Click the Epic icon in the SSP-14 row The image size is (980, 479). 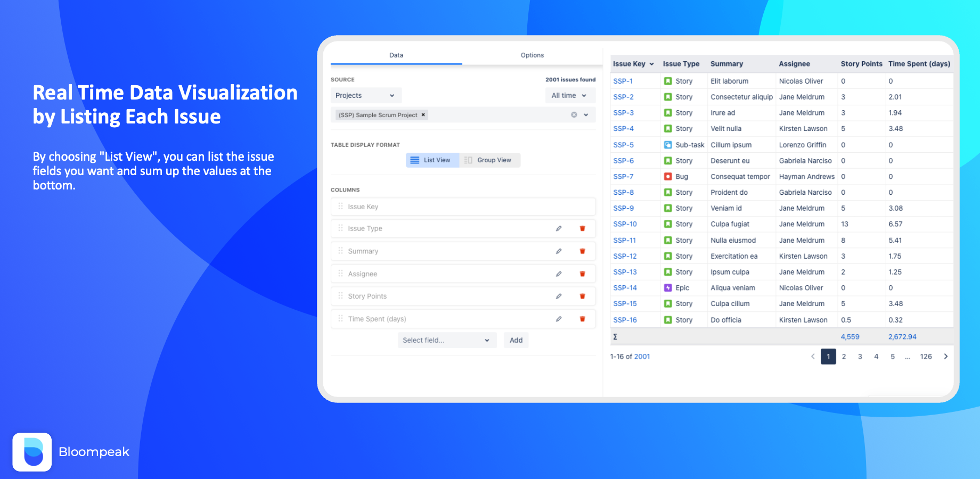(668, 288)
